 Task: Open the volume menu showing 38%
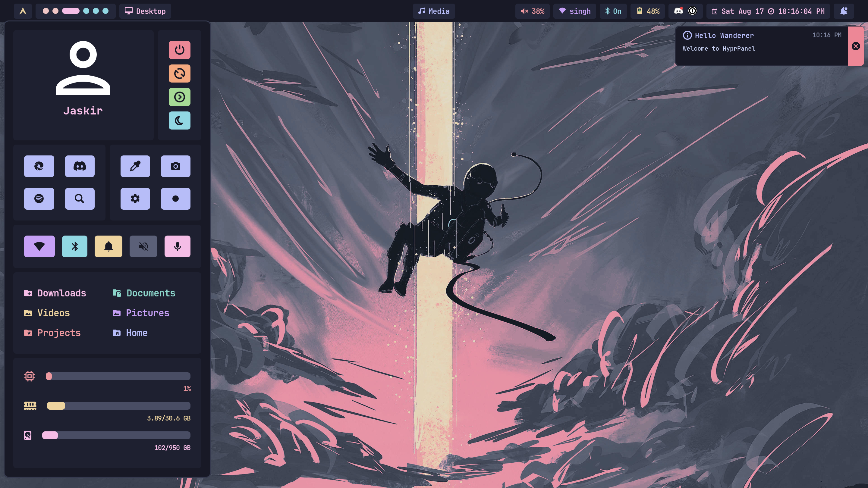point(532,11)
